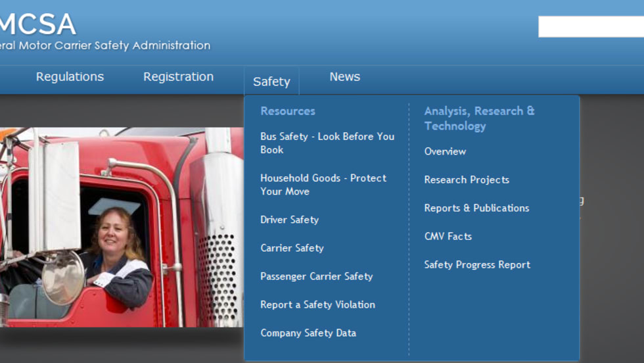Open the Registration menu
This screenshot has height=363, width=644.
[178, 77]
